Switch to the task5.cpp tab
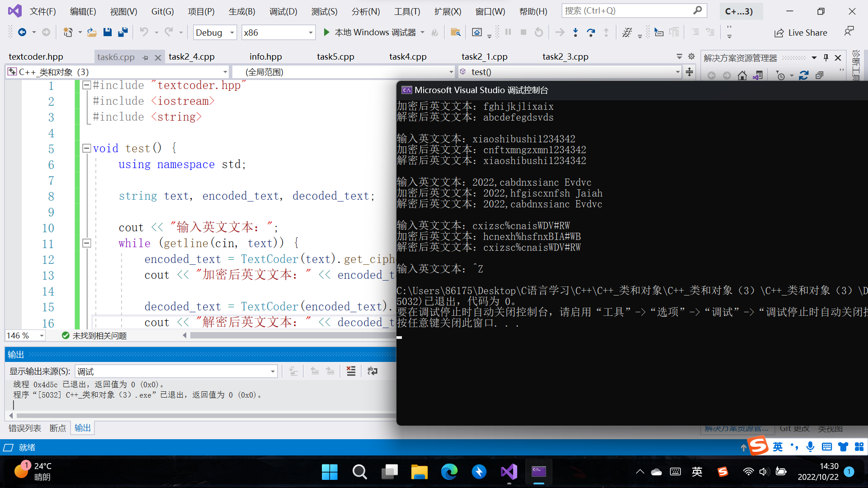The height and width of the screenshot is (488, 868). 335,57
